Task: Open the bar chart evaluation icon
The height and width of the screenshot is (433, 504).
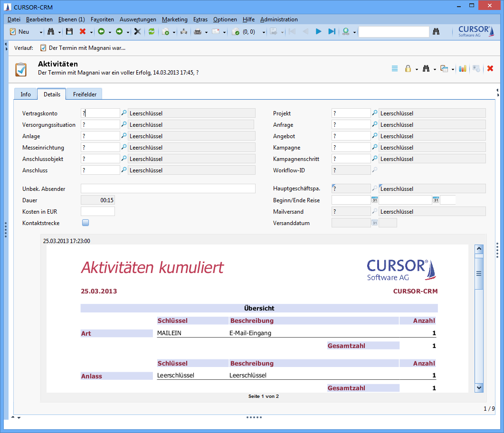Action: (x=462, y=69)
